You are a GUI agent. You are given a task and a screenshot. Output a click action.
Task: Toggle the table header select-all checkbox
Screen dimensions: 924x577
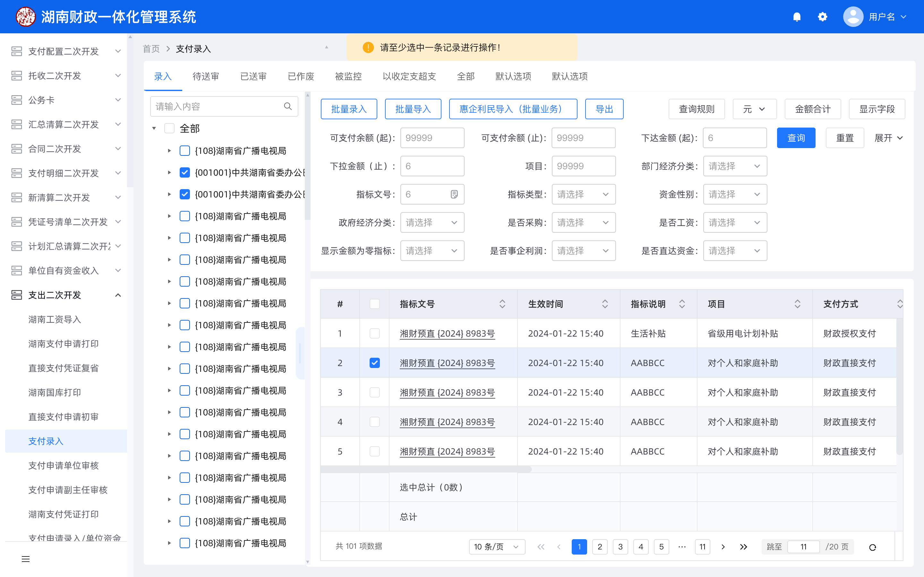coord(374,304)
